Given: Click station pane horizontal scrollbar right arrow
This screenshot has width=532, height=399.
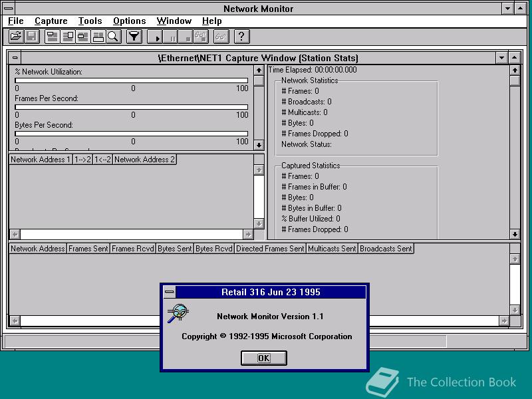Looking at the screenshot, I should pyautogui.click(x=504, y=321).
